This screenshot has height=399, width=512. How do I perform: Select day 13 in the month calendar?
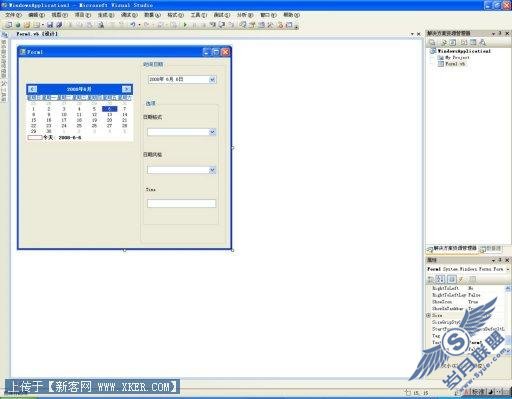(x=109, y=114)
